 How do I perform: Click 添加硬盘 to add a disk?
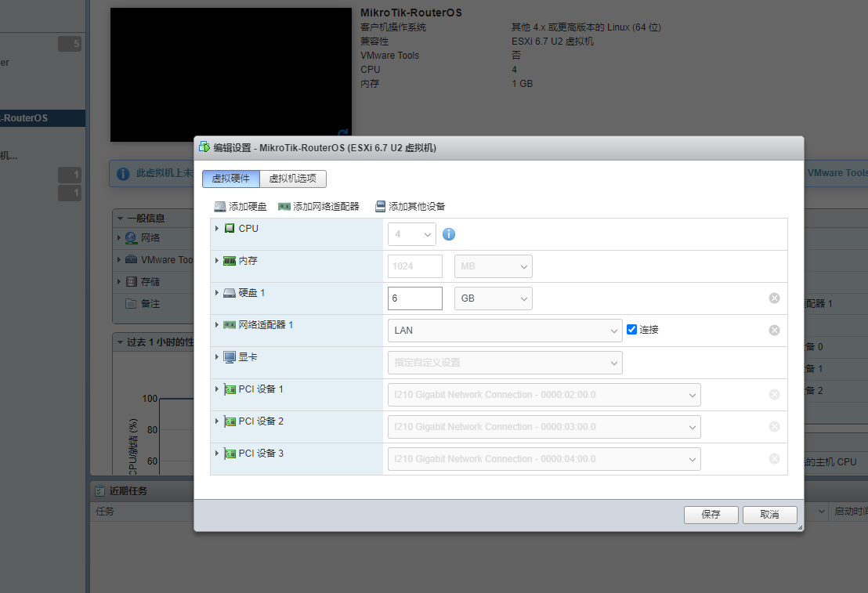[x=241, y=207]
